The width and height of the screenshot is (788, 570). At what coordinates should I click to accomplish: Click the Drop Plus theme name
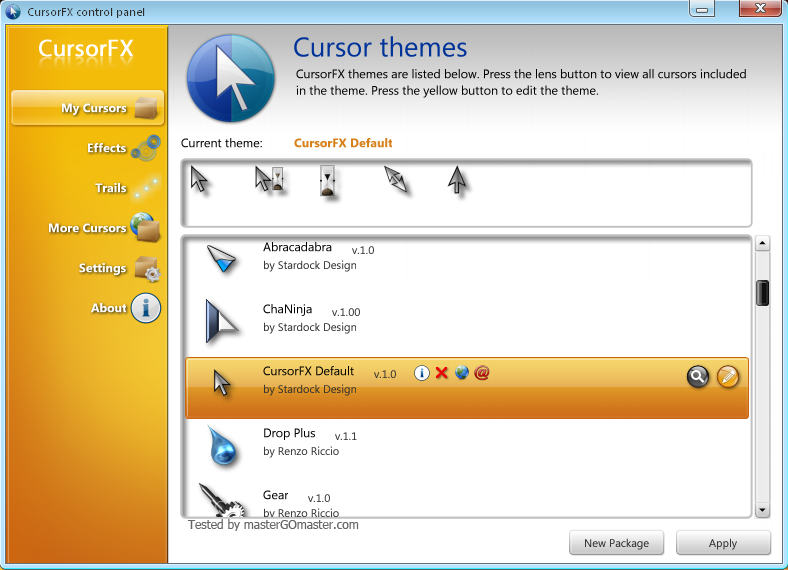click(x=289, y=433)
